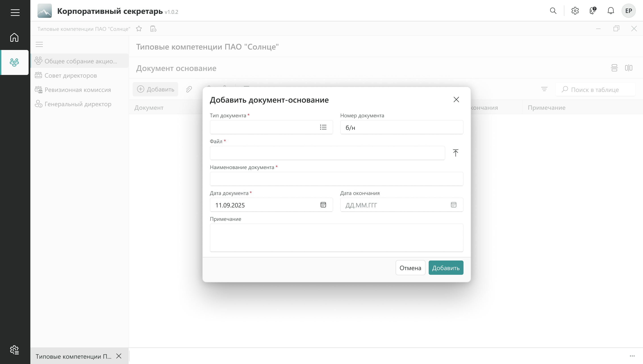Screen dimensions: 643x364
Task: Select Ревизионная комиссия menu item
Action: point(77,90)
